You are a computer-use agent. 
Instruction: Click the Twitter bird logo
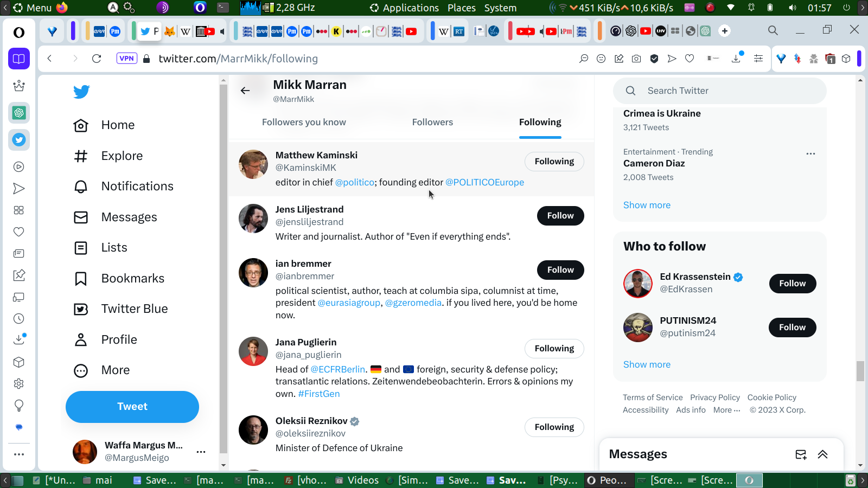coord(81,92)
